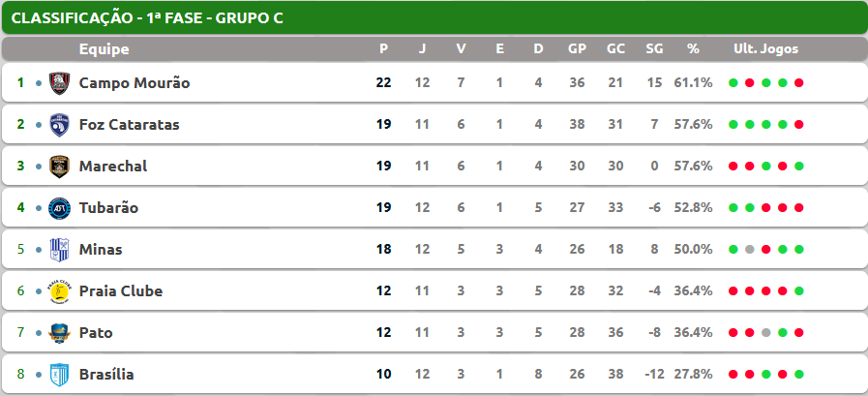Click the SG column header
The height and width of the screenshot is (396, 868).
654,49
